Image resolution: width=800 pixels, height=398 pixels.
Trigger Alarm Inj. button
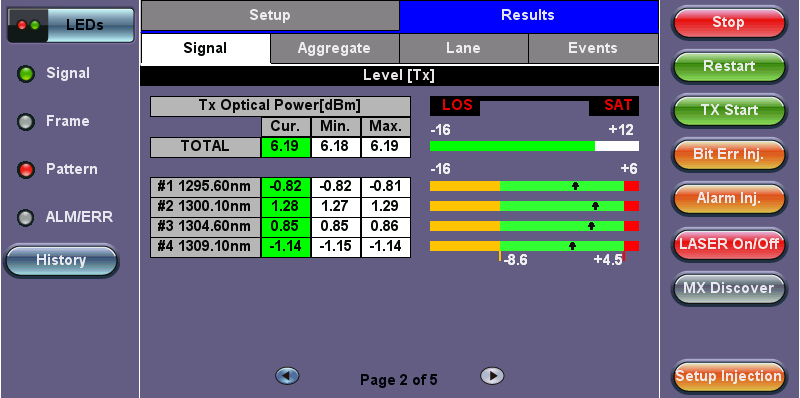[728, 198]
